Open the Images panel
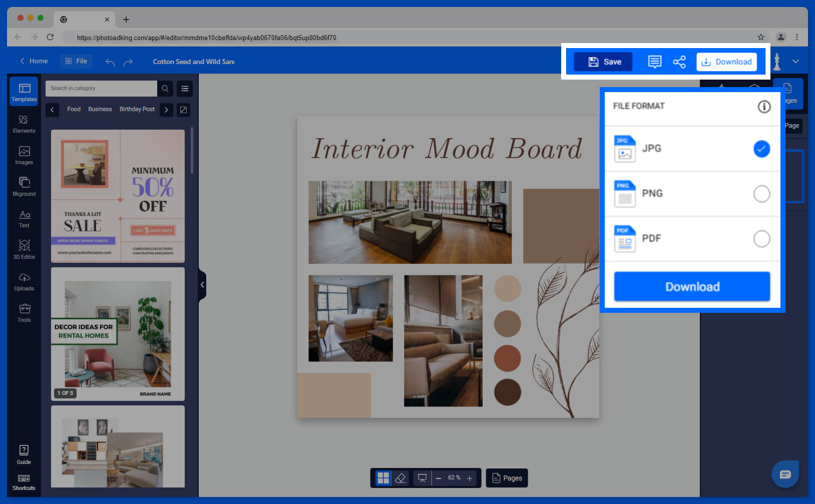Viewport: 815px width, 504px height. 24,155
